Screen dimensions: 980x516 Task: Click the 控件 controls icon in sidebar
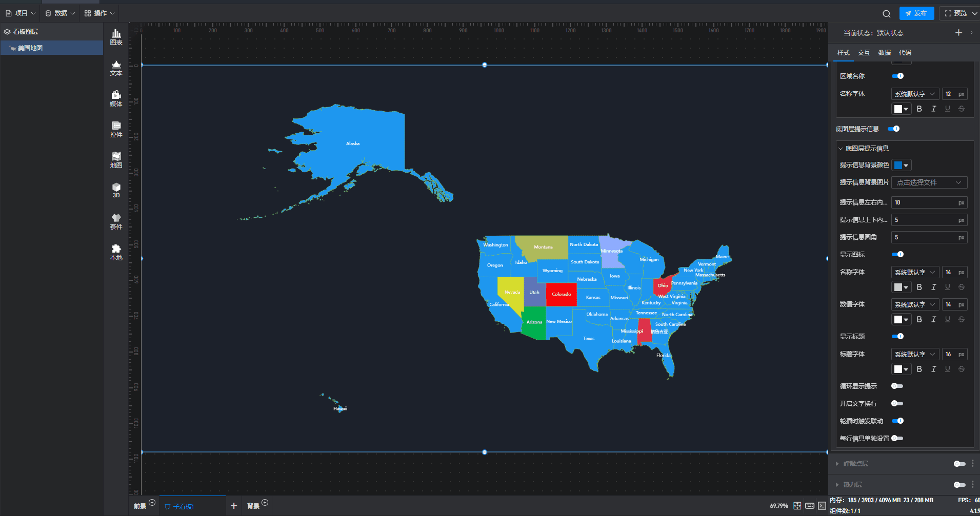pos(116,129)
